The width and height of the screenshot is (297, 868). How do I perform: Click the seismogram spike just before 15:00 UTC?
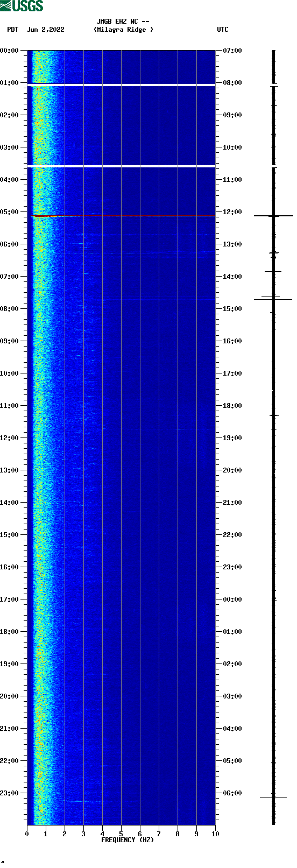coord(273,299)
